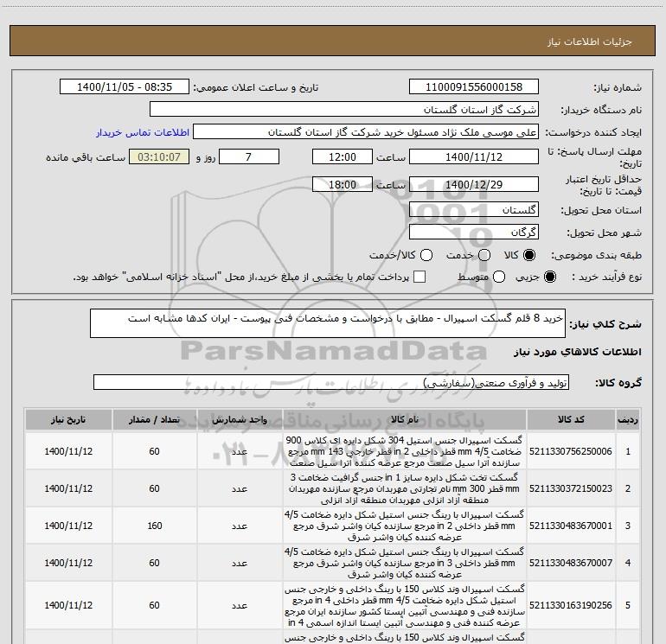Click the announcement date field 1400/11/05 - 08:35
This screenshot has height=644, width=666.
[125, 87]
